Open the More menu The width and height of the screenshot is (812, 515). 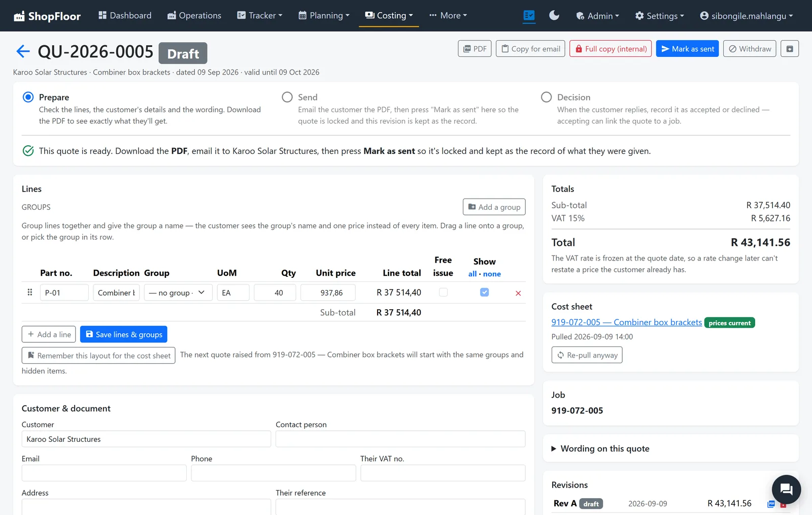[448, 16]
